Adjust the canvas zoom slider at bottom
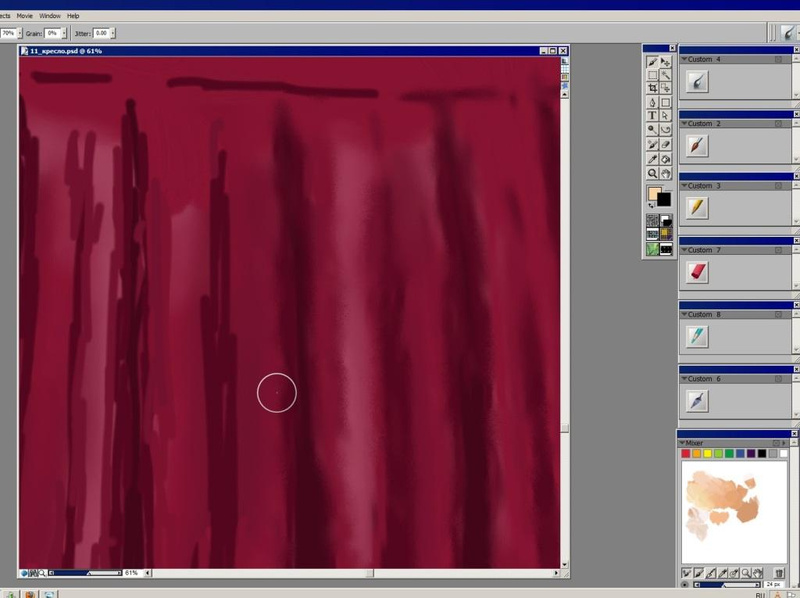This screenshot has height=598, width=800. click(86, 573)
